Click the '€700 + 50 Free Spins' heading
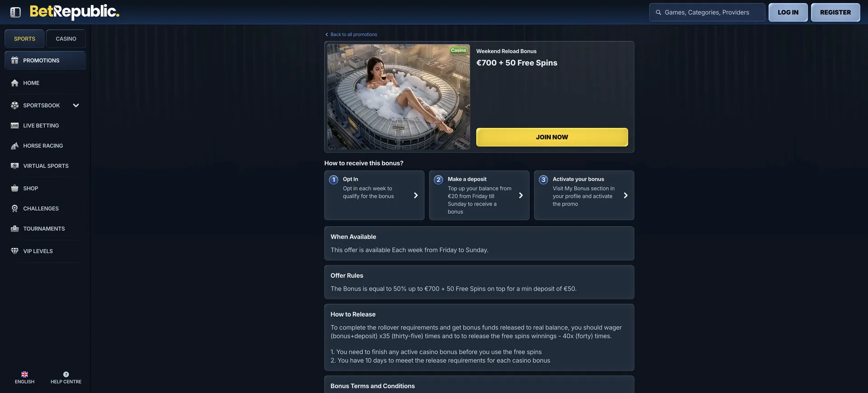This screenshot has height=393, width=868. coord(517,63)
